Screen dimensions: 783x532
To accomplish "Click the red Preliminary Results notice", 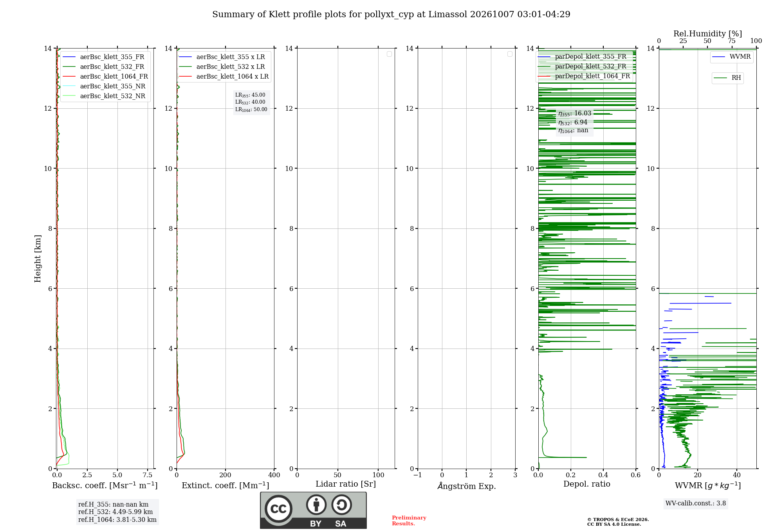I will click(409, 521).
